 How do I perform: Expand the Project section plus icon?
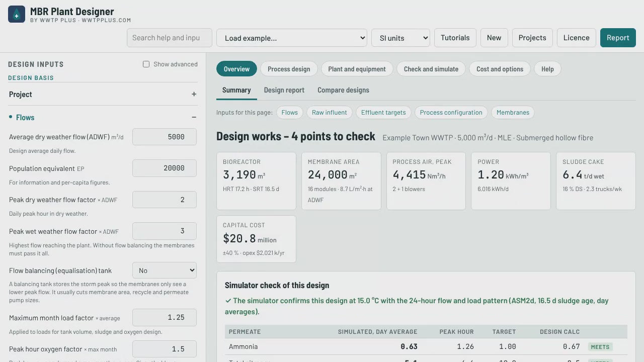coord(194,94)
